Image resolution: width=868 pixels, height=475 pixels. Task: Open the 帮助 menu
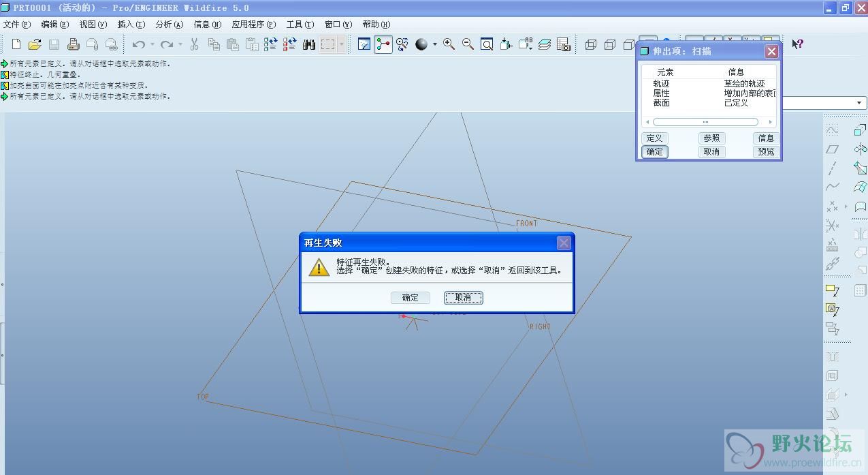pyautogui.click(x=376, y=25)
